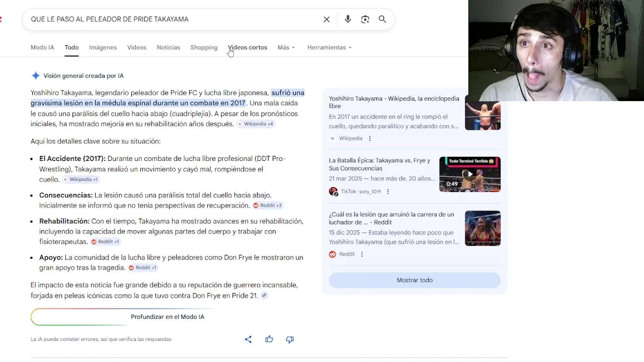Open Yoshihiro Takayama Wikipedia link
644x362 pixels.
pos(394,103)
